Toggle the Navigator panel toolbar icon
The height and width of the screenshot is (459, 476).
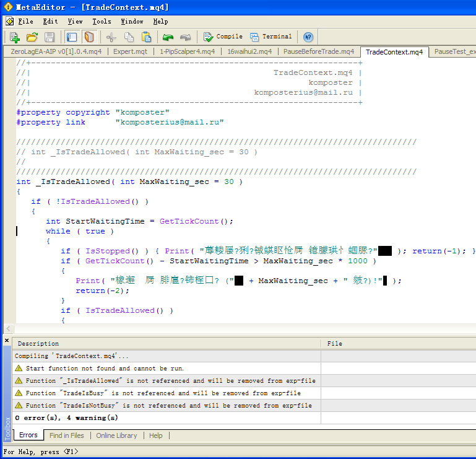coord(72,37)
